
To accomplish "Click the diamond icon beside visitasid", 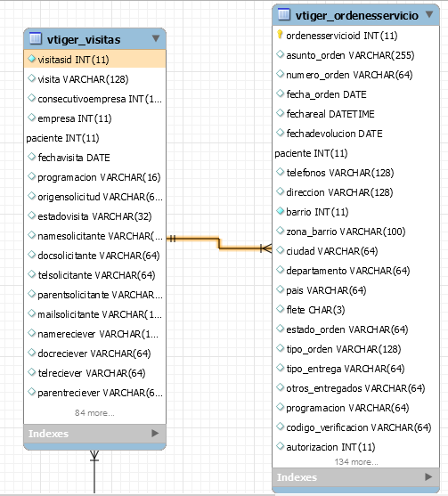I will click(x=31, y=59).
